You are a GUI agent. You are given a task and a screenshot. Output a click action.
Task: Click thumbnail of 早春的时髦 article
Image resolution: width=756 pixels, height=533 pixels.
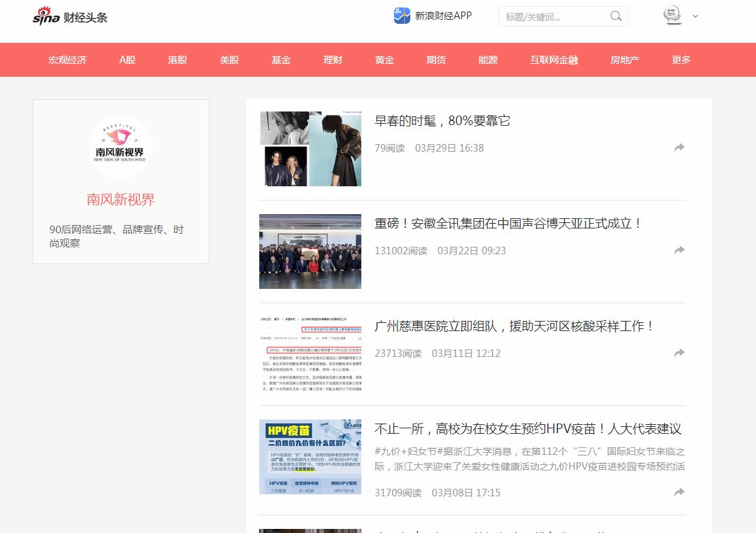pos(310,149)
